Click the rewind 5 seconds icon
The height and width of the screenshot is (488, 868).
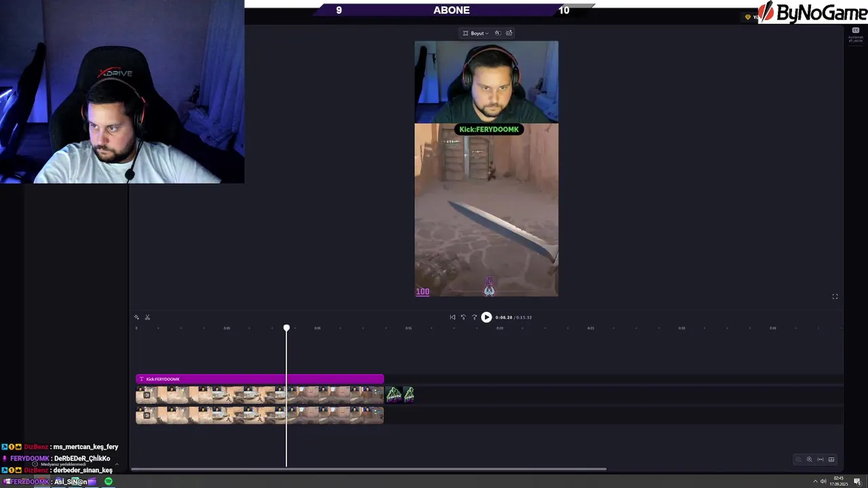tap(463, 317)
